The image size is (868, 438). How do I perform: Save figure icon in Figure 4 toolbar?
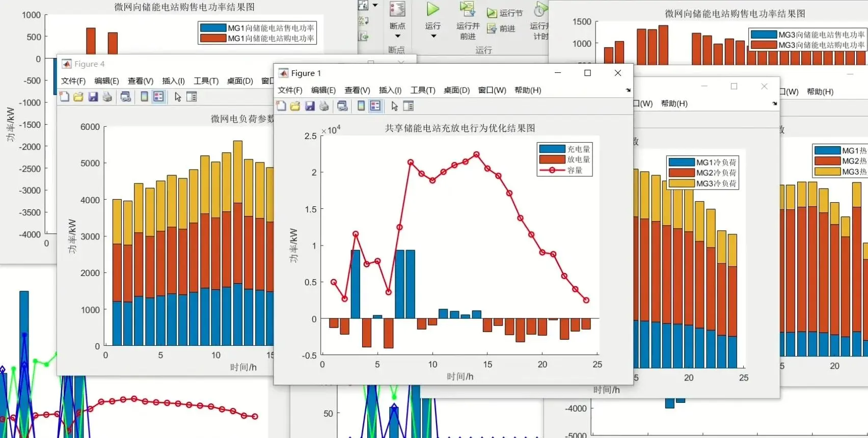[x=93, y=97]
